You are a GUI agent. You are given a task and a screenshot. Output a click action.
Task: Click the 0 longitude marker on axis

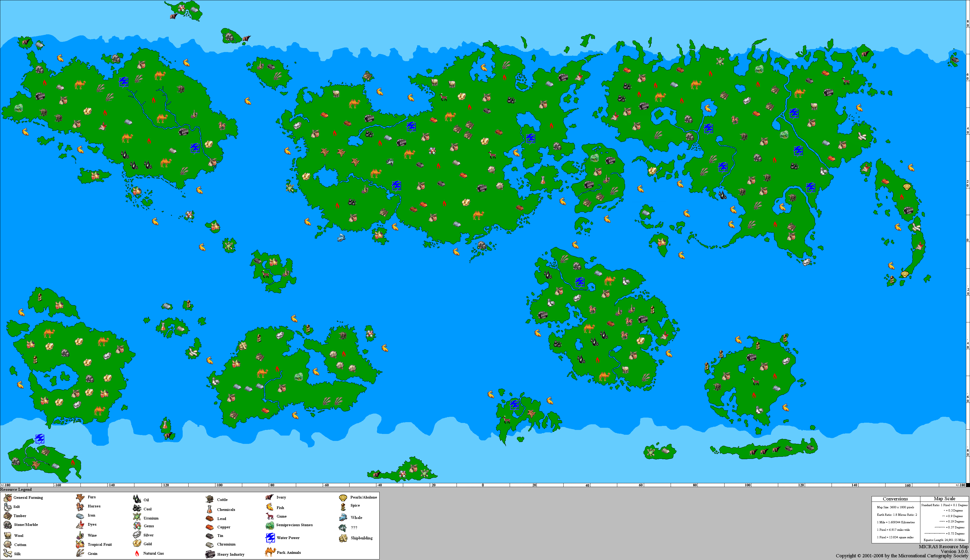point(483,485)
